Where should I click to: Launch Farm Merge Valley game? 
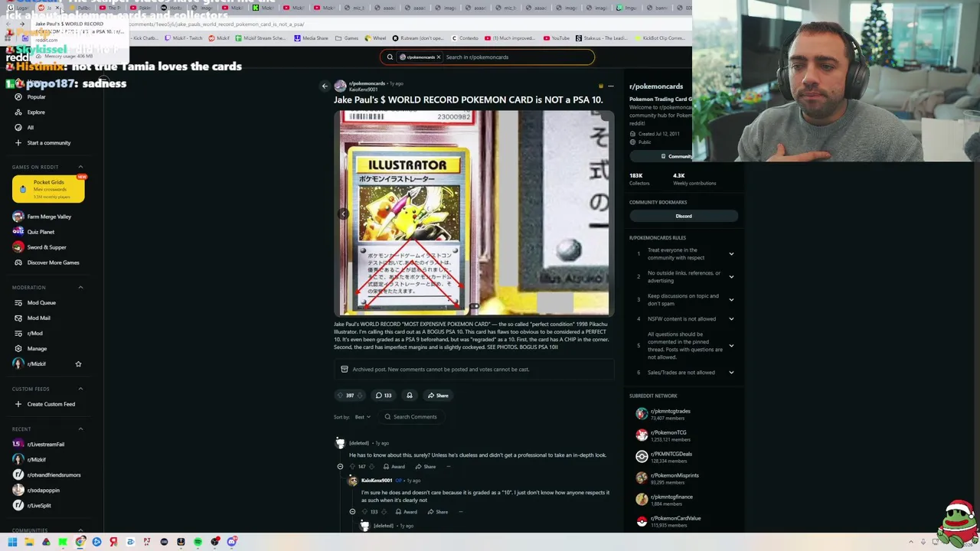tap(49, 217)
